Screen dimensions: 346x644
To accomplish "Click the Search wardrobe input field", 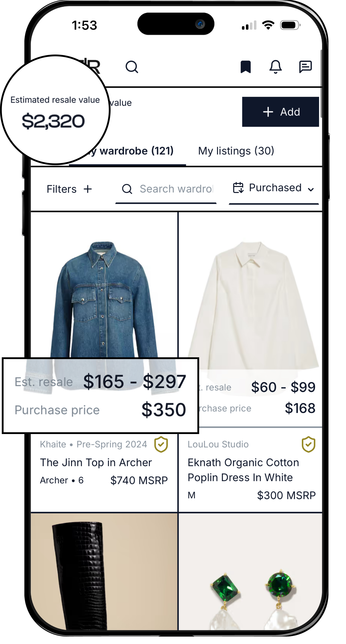I will [x=166, y=189].
